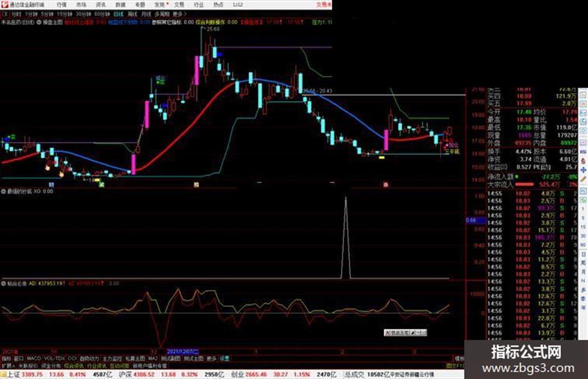Click the small toggle icon left of 分时

5,14
